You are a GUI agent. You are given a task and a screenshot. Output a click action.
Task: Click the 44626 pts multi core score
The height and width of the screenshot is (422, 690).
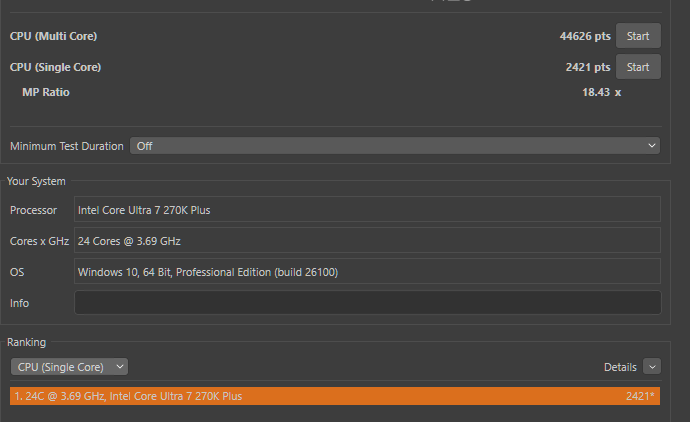585,36
